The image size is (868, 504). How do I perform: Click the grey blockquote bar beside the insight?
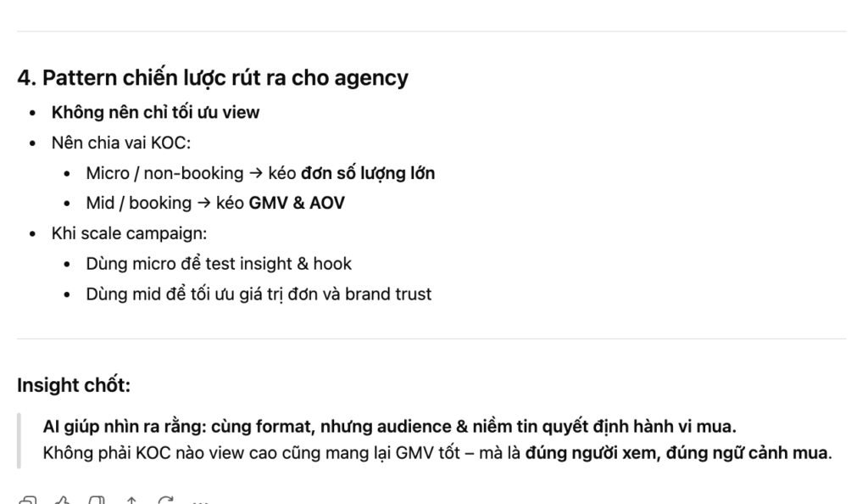[x=19, y=439]
